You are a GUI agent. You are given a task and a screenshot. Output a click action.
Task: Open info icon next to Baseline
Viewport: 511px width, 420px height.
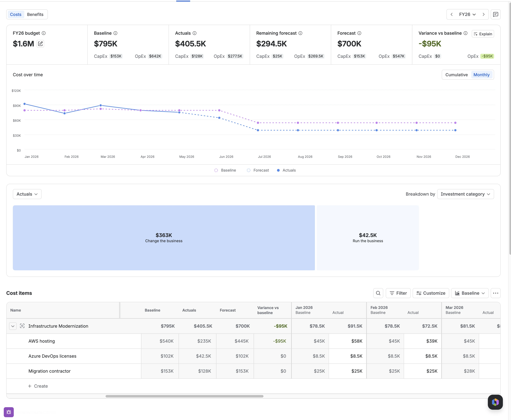[x=115, y=33]
